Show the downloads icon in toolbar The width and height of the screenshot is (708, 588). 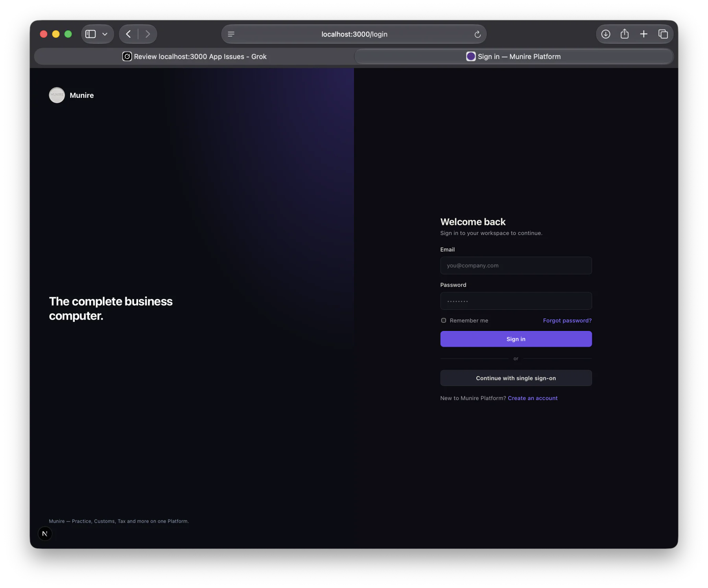coord(606,34)
